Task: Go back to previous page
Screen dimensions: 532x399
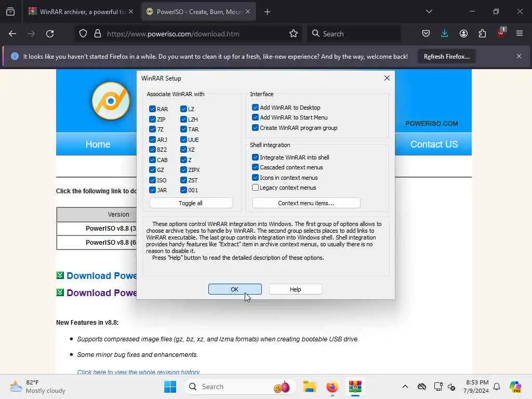Action: 12,34
